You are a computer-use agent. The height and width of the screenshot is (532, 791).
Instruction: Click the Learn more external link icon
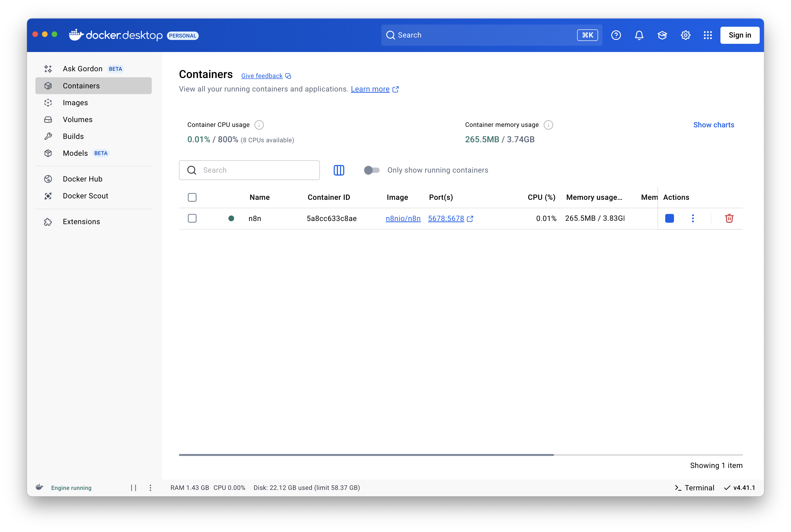click(395, 89)
